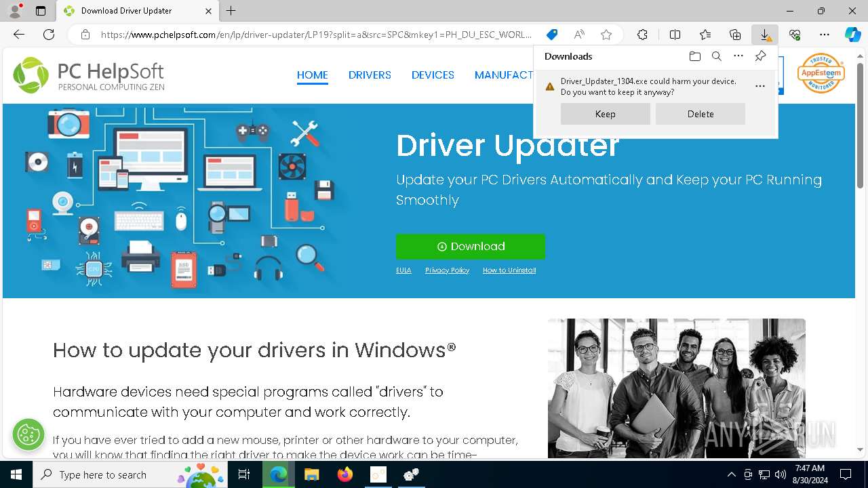Open the Extensions puzzle icon

click(x=642, y=35)
